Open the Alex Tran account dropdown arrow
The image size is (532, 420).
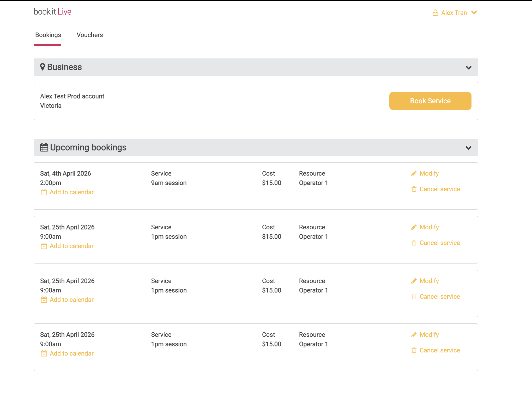click(x=474, y=13)
